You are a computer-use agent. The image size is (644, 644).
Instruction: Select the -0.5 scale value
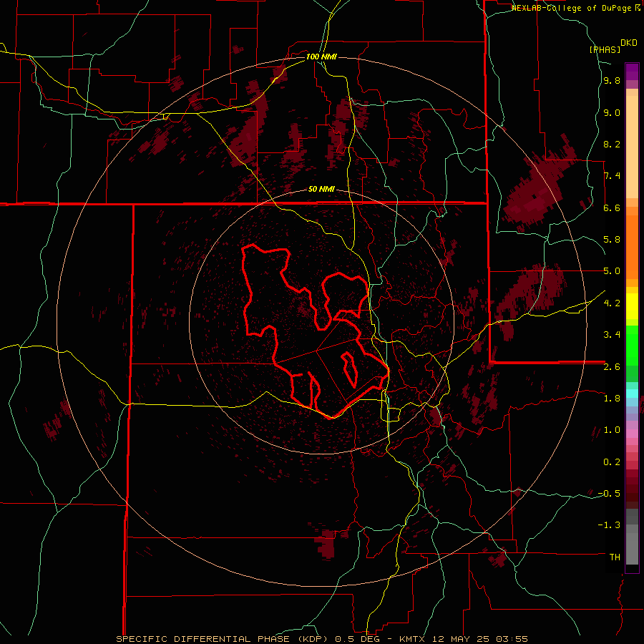(609, 494)
